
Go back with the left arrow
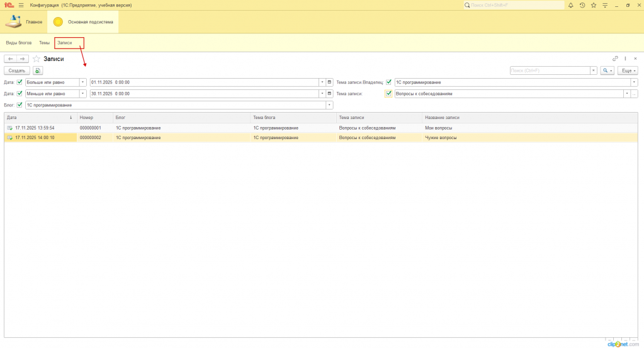point(10,59)
